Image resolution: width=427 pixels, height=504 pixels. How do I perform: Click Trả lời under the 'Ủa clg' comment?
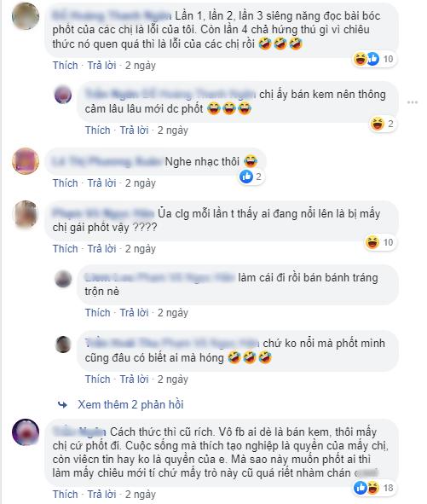[x=101, y=249]
